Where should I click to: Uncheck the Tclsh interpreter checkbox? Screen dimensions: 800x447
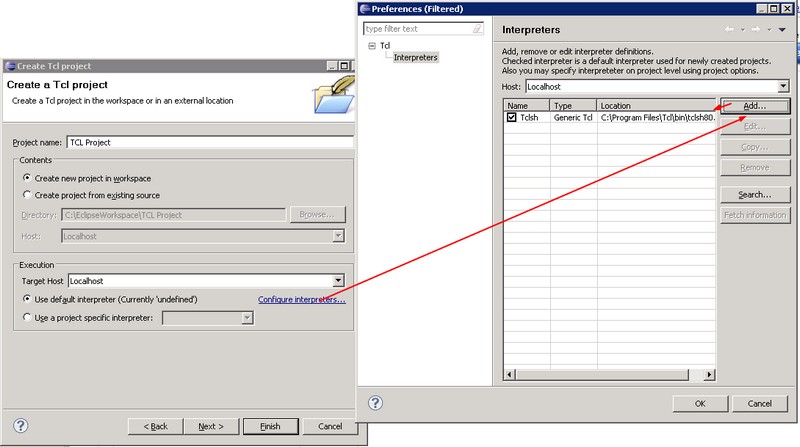click(x=512, y=118)
